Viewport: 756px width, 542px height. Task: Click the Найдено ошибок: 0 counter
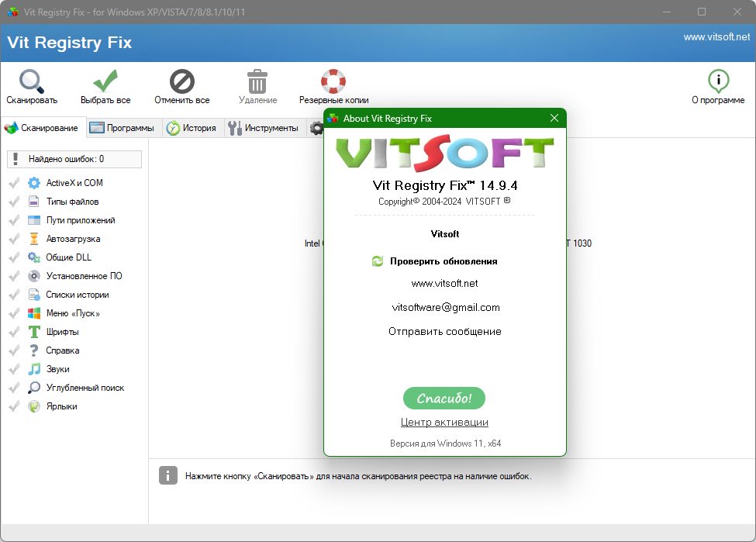[74, 159]
